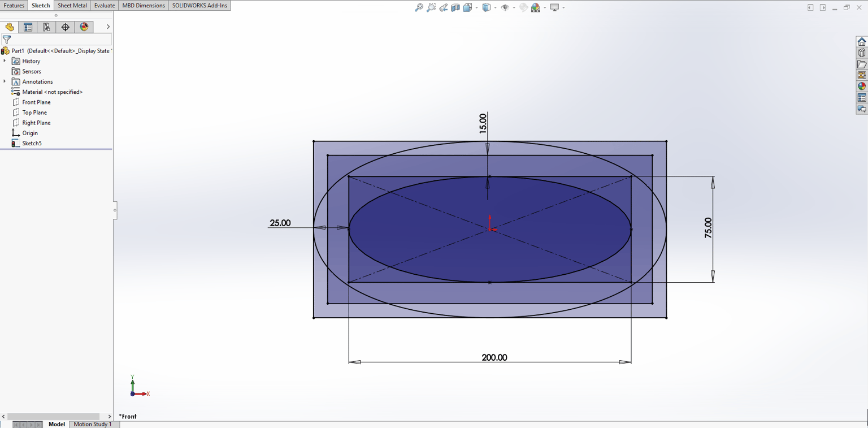The width and height of the screenshot is (868, 428).
Task: Open Hide/Show Items dropdown arrow
Action: 514,7
